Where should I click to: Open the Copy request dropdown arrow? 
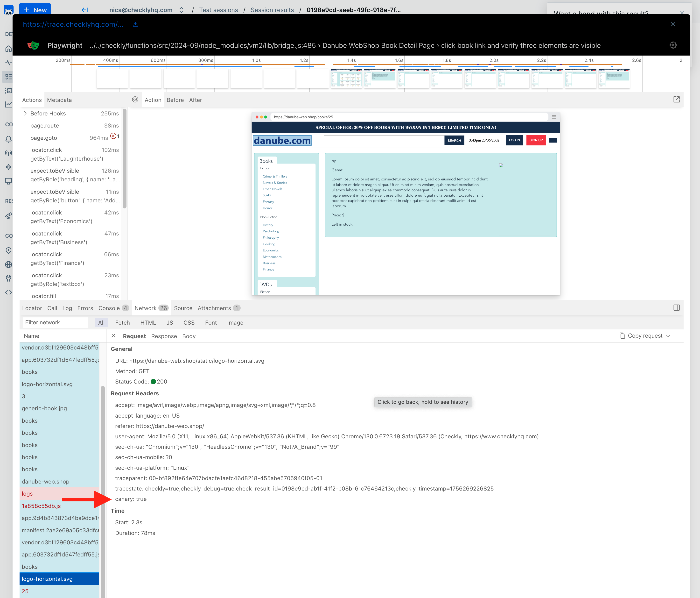pyautogui.click(x=668, y=336)
